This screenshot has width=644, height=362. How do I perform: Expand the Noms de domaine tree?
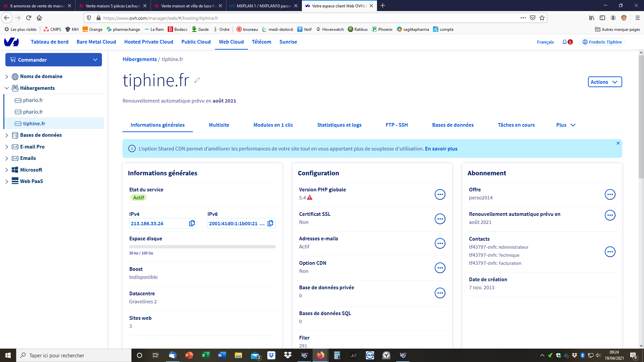coord(7,76)
